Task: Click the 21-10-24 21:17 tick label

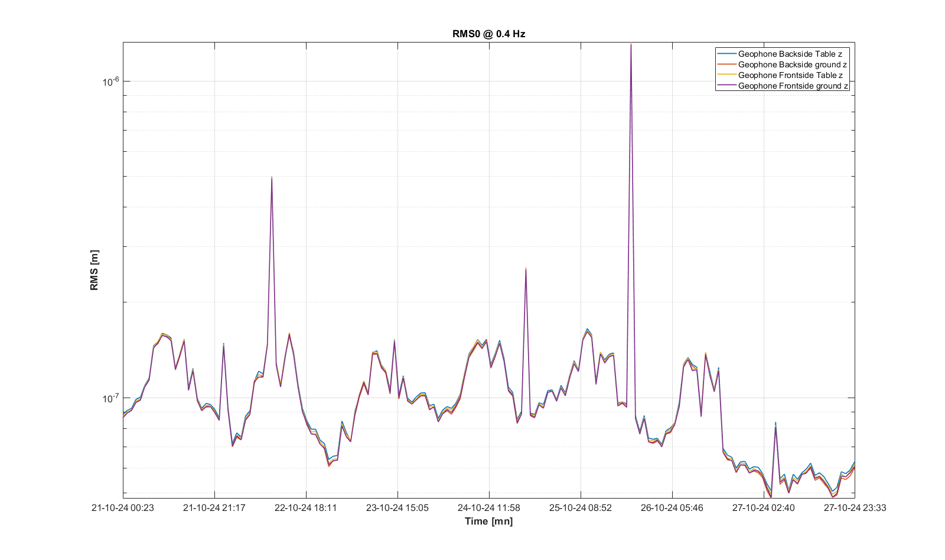Action: click(214, 507)
